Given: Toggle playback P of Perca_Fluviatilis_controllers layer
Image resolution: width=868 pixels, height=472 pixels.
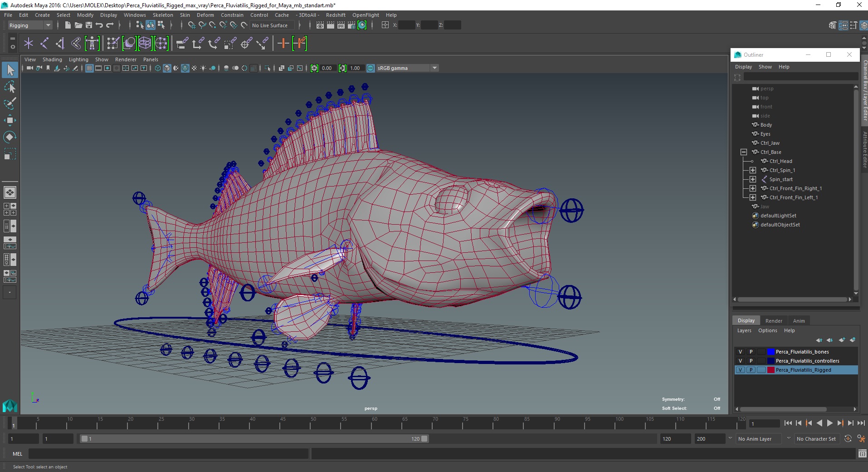Looking at the screenshot, I should 751,361.
